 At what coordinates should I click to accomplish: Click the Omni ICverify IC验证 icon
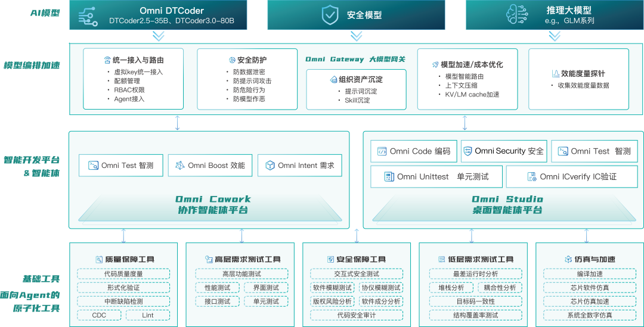pos(532,177)
